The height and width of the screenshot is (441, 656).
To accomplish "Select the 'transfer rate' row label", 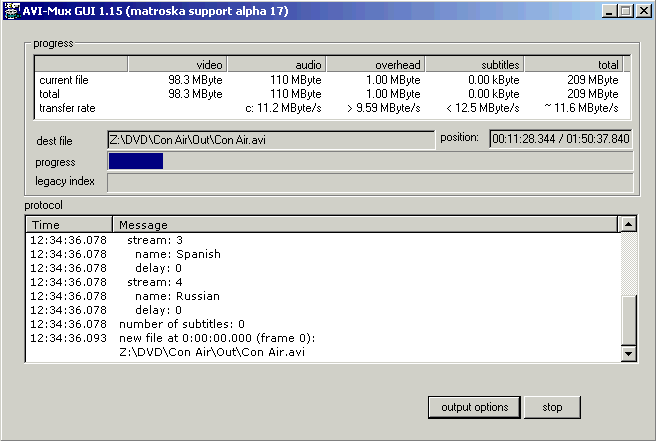I will tap(67, 108).
